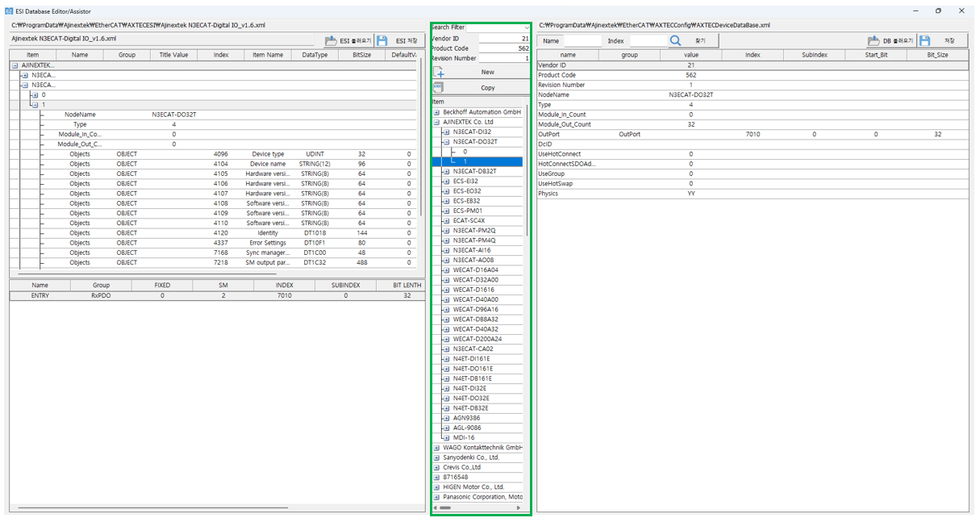Click the floppy disk icon for DB save
The height and width of the screenshot is (522, 980).
(x=925, y=40)
